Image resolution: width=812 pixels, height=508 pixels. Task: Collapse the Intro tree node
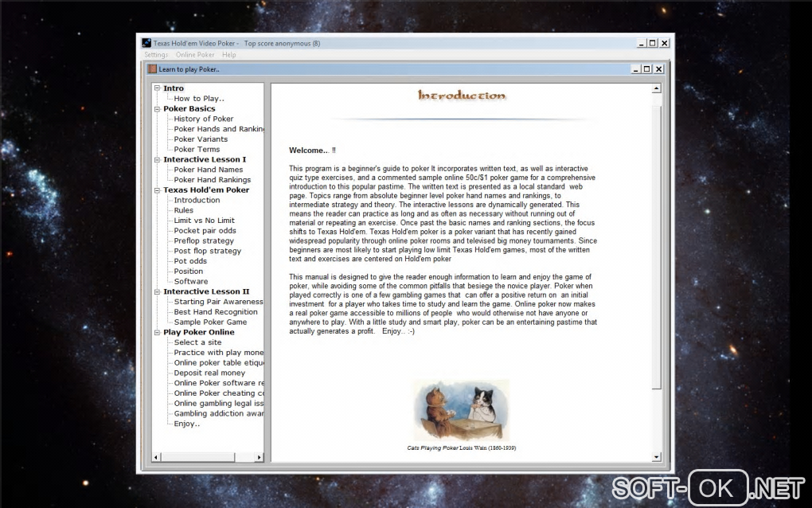pyautogui.click(x=157, y=88)
